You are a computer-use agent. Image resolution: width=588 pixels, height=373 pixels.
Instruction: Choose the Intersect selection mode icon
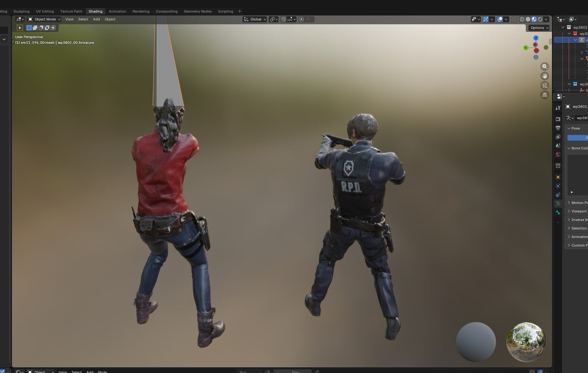click(x=53, y=28)
